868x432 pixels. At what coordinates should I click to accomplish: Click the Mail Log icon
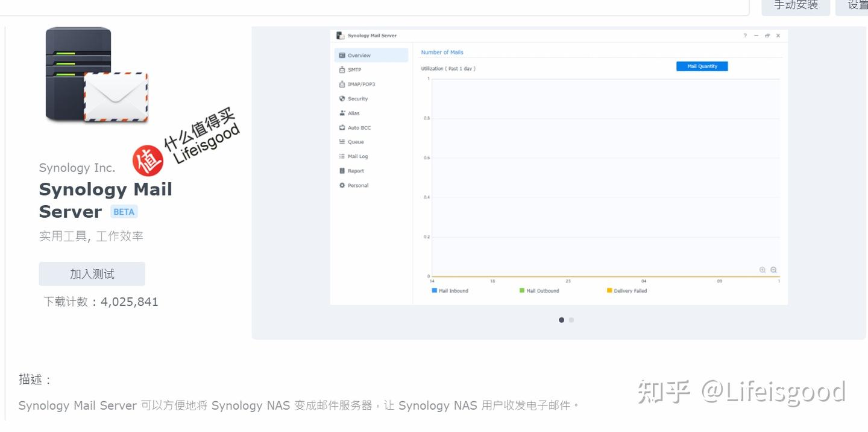pyautogui.click(x=342, y=157)
